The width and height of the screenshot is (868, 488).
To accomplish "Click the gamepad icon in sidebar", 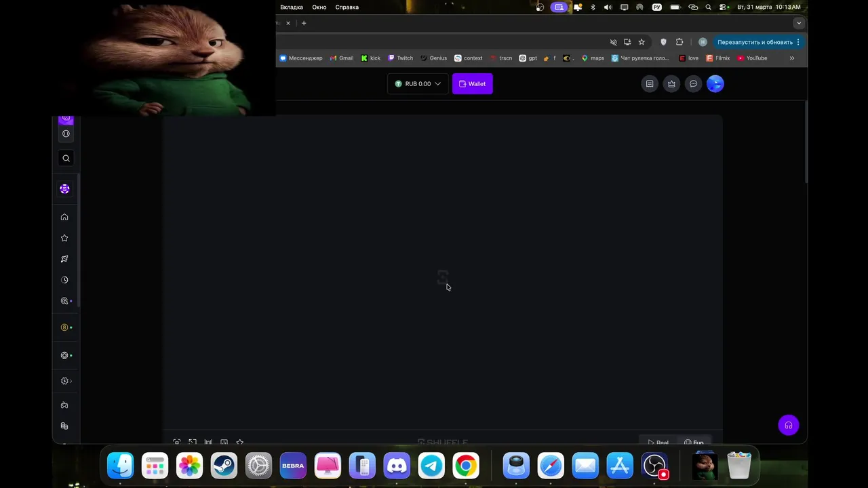I will [64, 405].
